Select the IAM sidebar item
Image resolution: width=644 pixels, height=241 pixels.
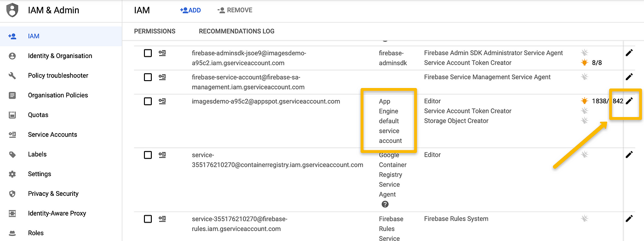61,36
